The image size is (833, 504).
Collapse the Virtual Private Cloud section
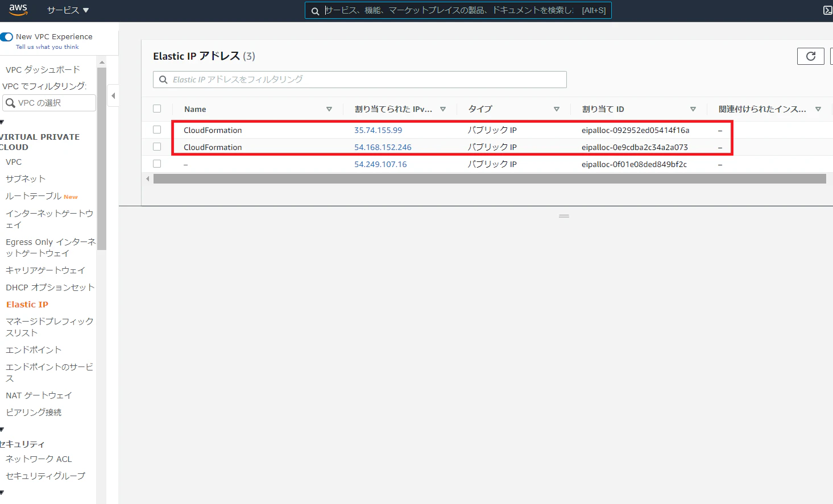2,122
